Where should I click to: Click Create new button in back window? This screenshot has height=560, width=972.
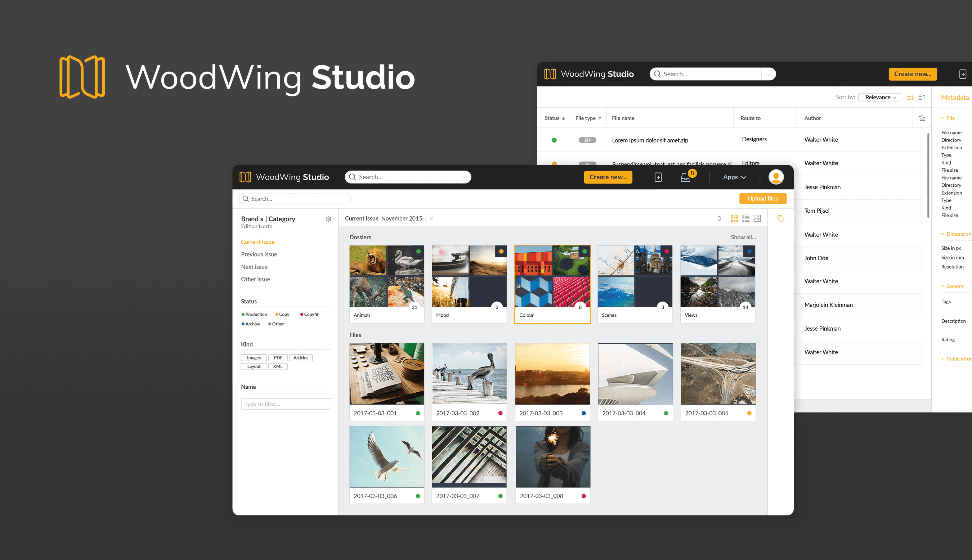[913, 74]
